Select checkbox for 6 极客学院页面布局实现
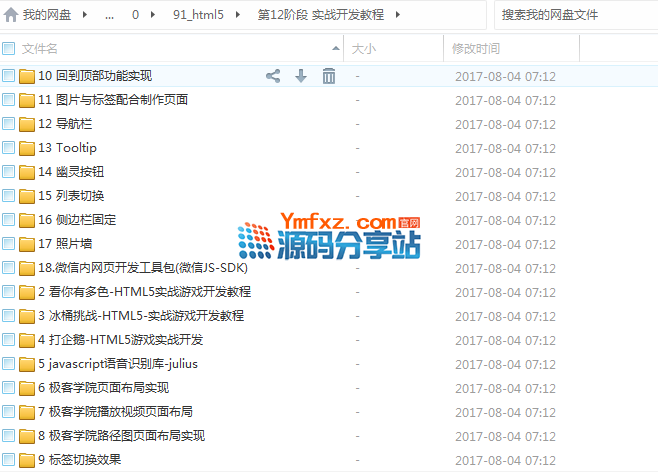The image size is (658, 473). point(9,388)
